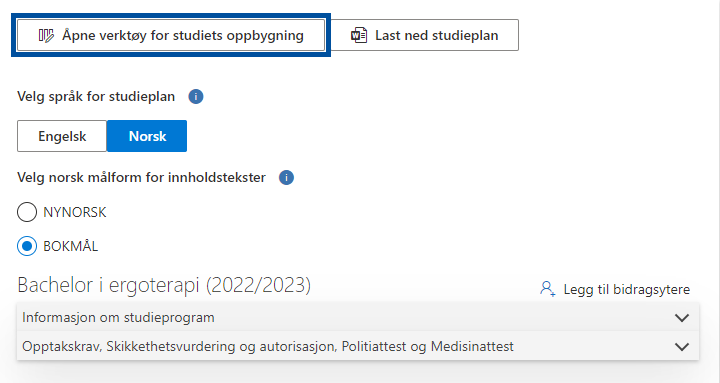Viewport: 720px width, 383px height.
Task: Open the Informasjon om studieprogram accordion row
Action: [358, 317]
